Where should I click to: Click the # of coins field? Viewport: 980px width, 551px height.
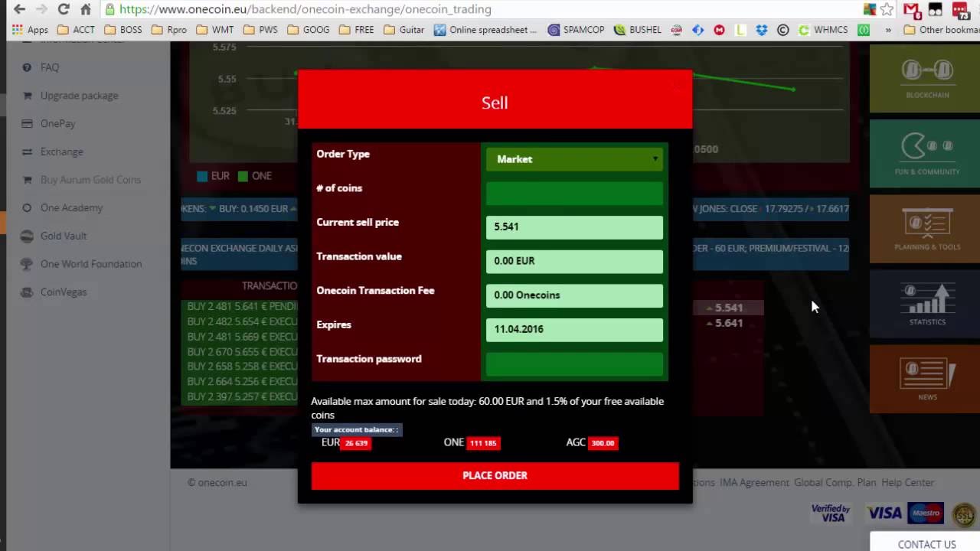(x=574, y=193)
